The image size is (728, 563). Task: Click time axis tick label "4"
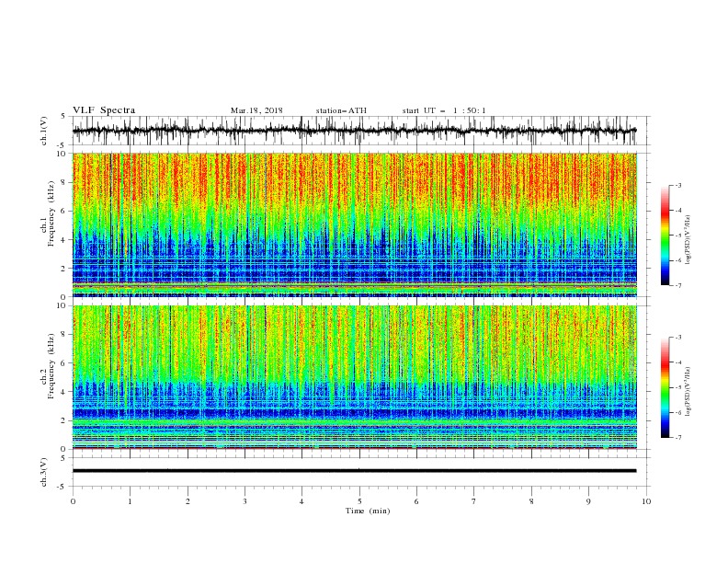pyautogui.click(x=301, y=501)
